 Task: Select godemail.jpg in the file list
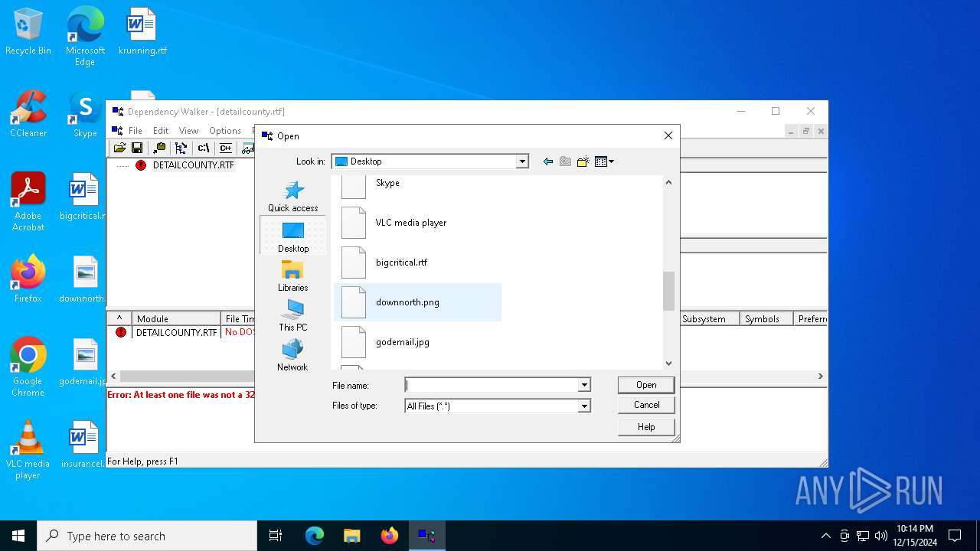click(x=417, y=342)
